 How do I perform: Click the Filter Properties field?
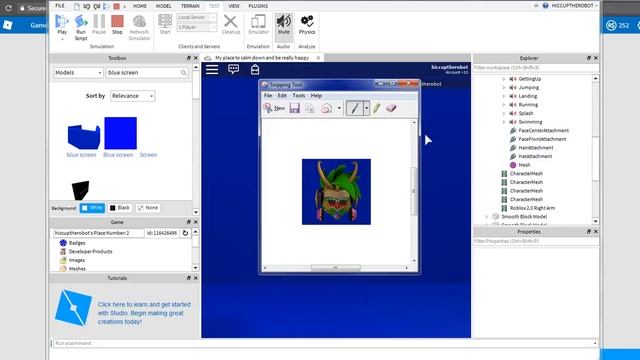536,241
